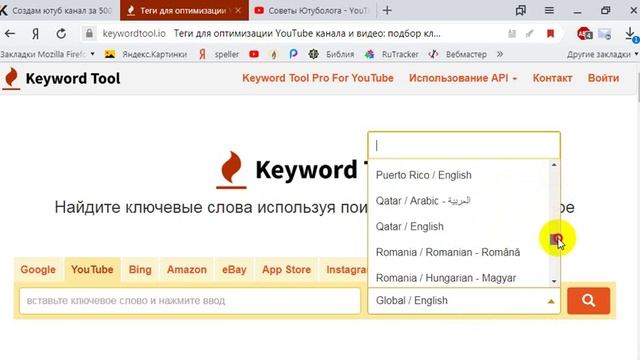The image size is (640, 360).
Task: Click dropdown list scroll-down arrow
Action: pyautogui.click(x=554, y=281)
